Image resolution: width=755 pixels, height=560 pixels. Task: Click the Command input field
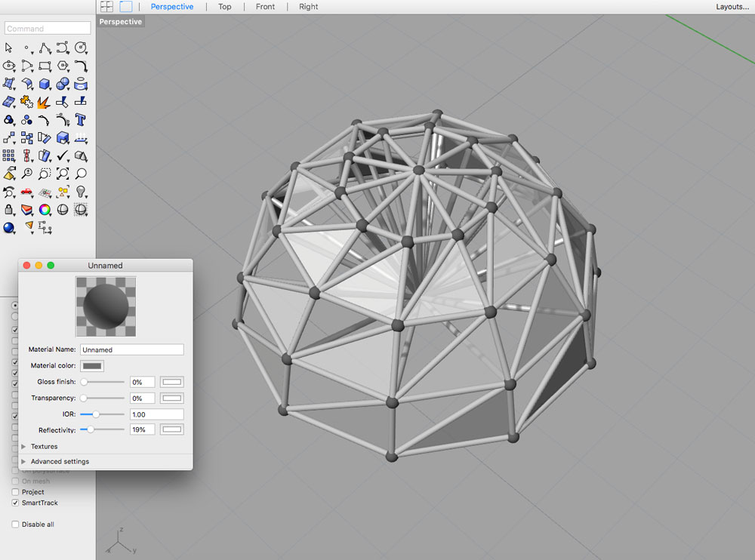point(48,29)
